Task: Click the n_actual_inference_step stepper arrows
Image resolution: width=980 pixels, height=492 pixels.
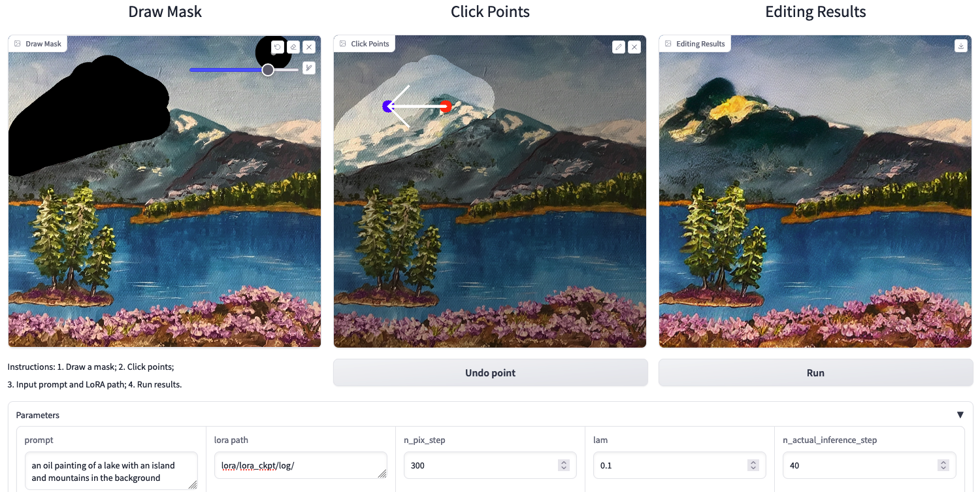Action: click(x=943, y=466)
